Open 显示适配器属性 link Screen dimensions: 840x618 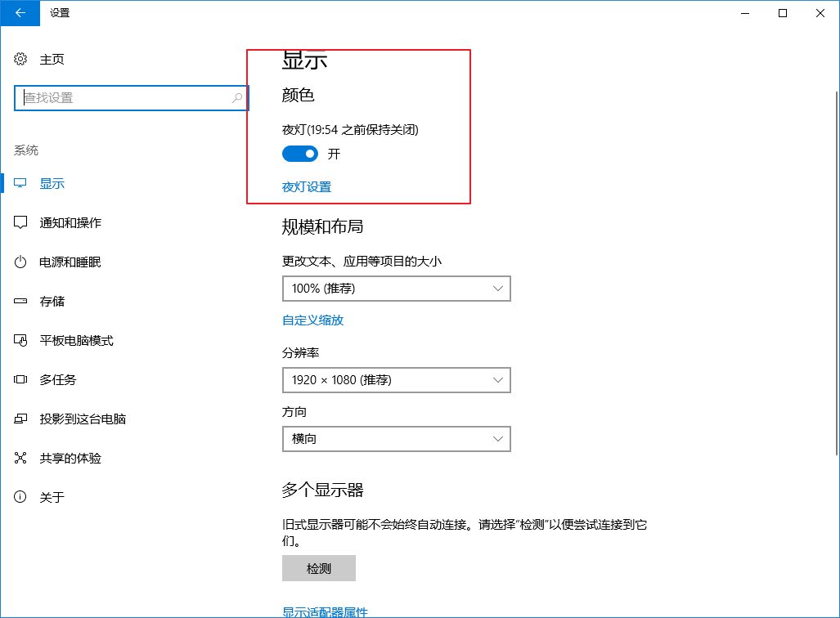[326, 612]
